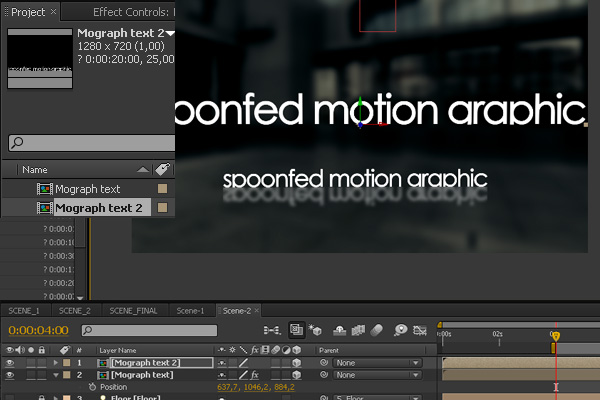Toggle 3D layer switch on Mograph text 2
The width and height of the screenshot is (600, 400).
click(x=297, y=362)
